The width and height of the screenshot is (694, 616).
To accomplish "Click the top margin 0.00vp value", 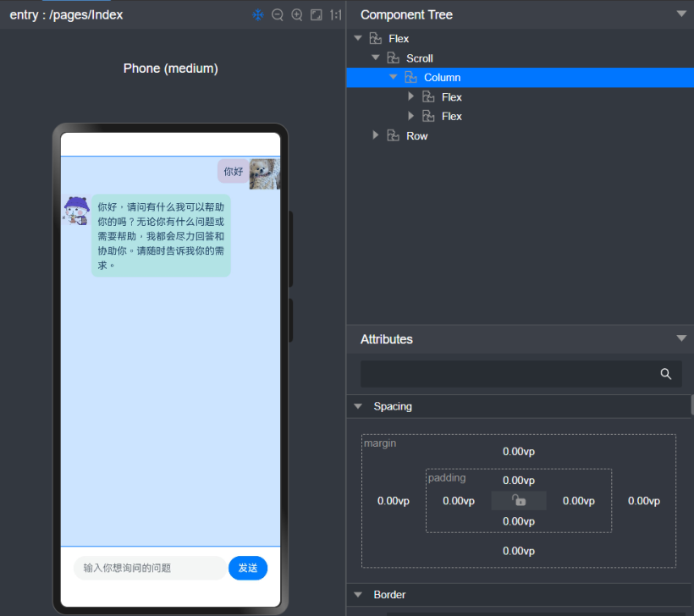I will (518, 452).
